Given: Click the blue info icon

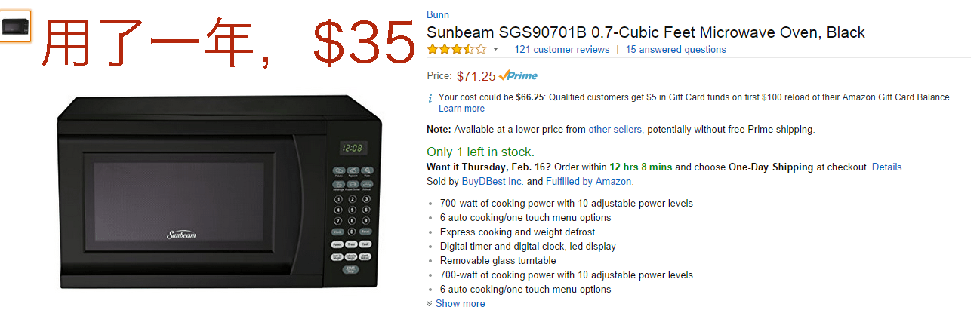Looking at the screenshot, I should point(430,98).
